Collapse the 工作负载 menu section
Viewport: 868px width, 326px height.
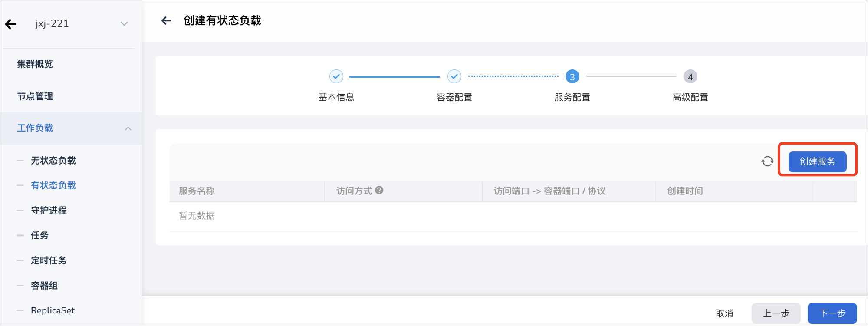click(x=71, y=128)
